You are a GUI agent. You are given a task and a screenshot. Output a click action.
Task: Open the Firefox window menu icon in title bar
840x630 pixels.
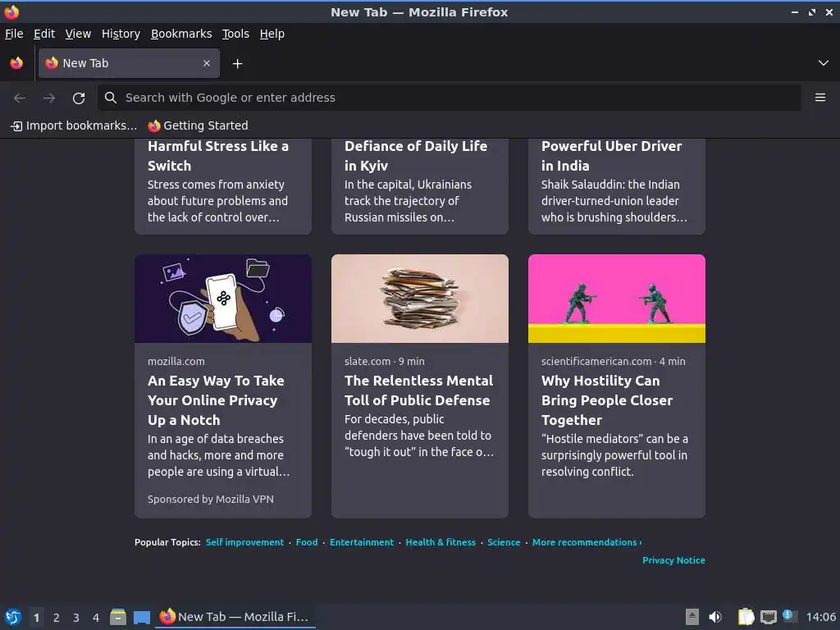tap(11, 11)
